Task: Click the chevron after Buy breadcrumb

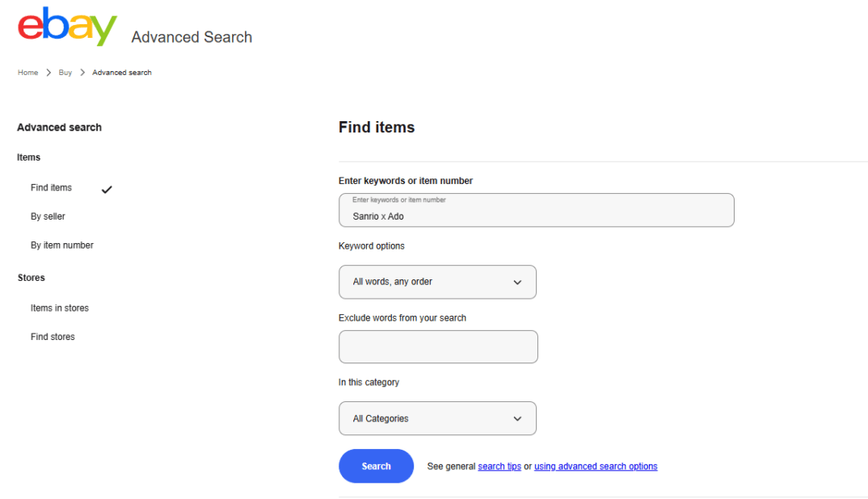Action: click(x=82, y=73)
